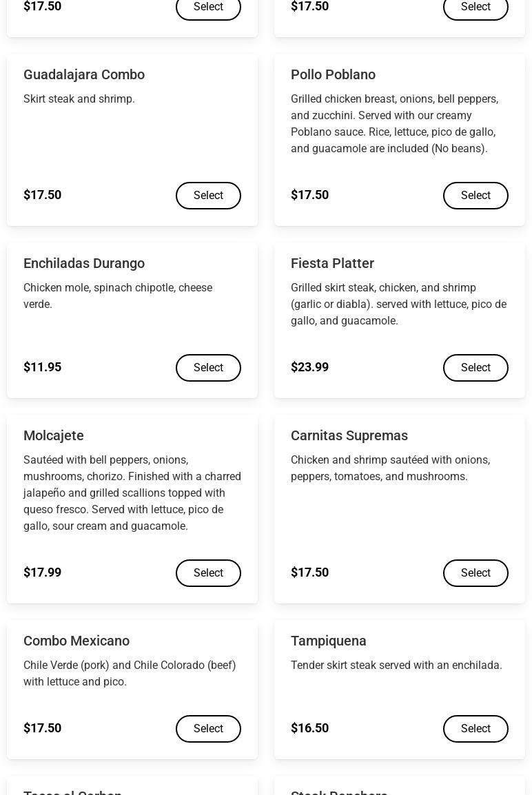Click the Carnitas Supremas dish name
The image size is (532, 795).
(349, 435)
